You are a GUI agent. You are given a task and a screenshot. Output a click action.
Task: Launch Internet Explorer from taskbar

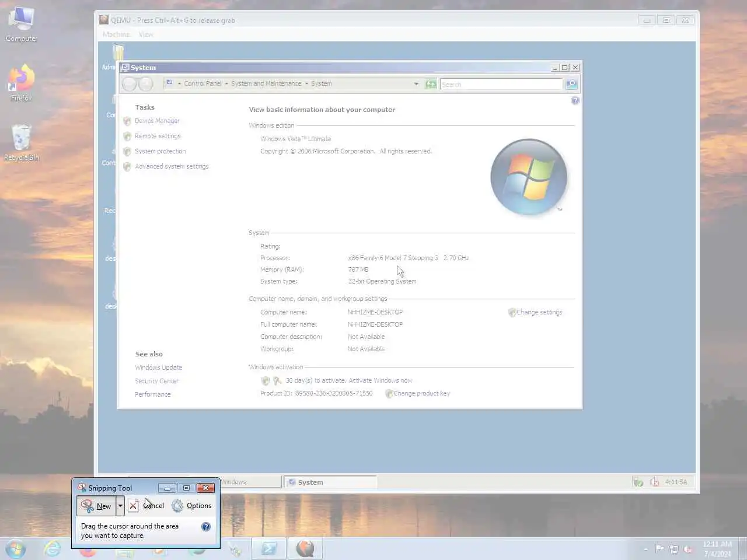pyautogui.click(x=53, y=549)
